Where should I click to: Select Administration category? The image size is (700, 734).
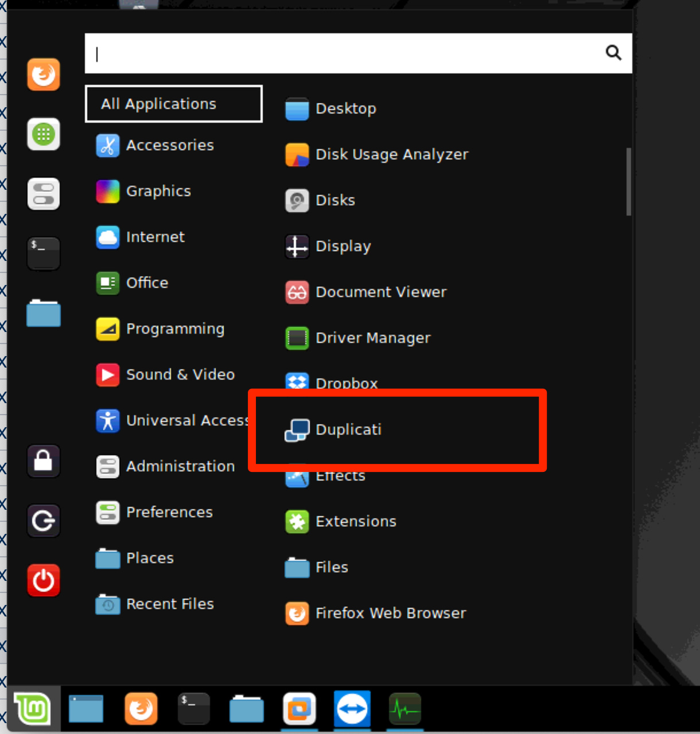tap(166, 466)
